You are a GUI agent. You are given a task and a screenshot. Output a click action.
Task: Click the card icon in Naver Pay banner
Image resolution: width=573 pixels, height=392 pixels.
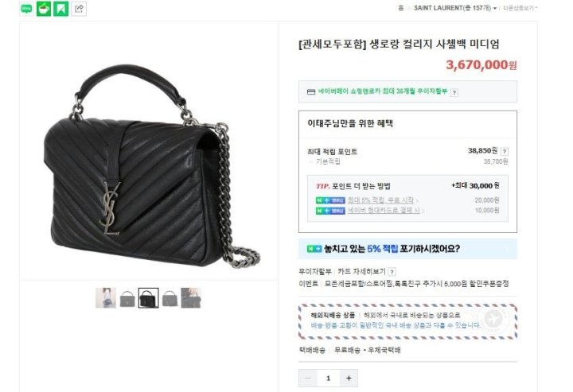[x=311, y=92]
